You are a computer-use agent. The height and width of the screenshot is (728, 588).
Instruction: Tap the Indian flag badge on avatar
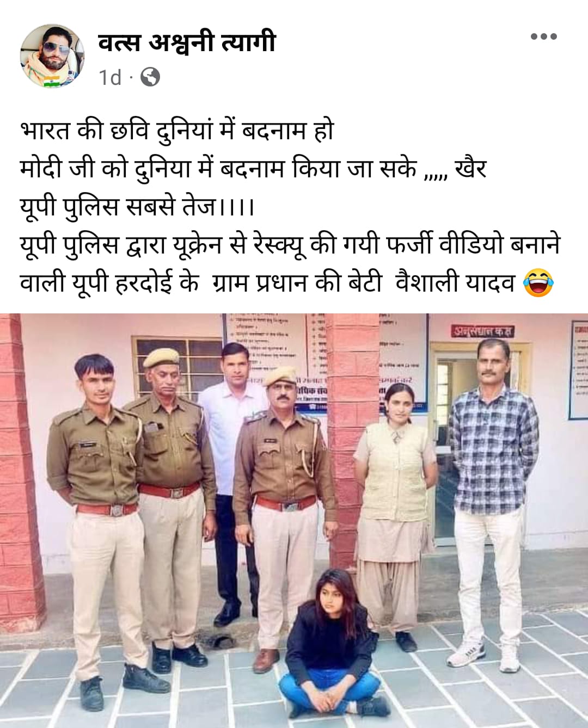(x=52, y=83)
